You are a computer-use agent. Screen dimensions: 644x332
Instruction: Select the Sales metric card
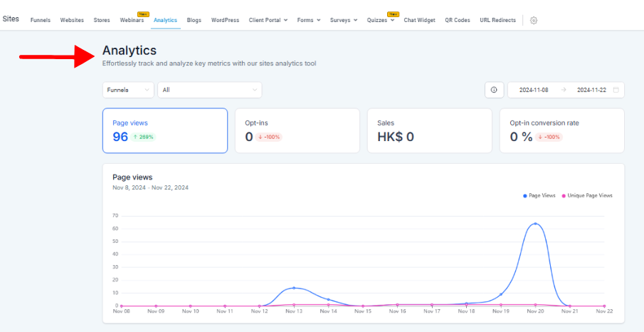point(430,131)
